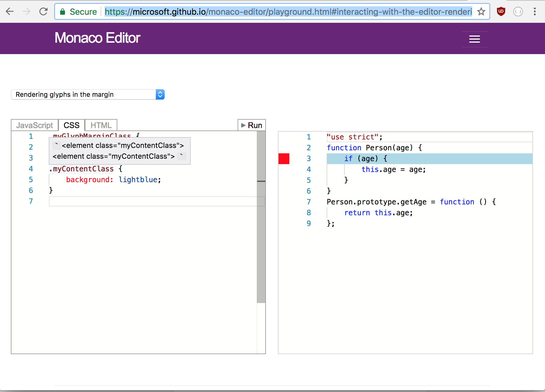Click the CSS editor vertical scrollbar thumb
545x392 pixels.
[261, 217]
